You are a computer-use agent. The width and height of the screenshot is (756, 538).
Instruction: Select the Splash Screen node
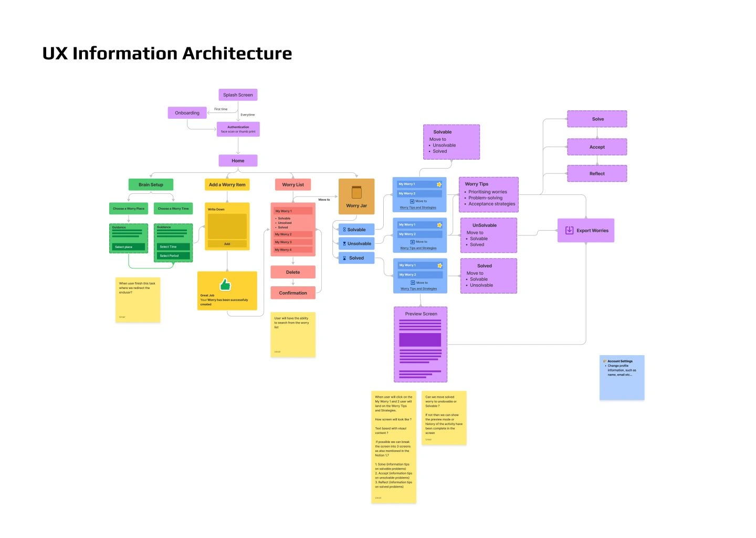click(238, 95)
